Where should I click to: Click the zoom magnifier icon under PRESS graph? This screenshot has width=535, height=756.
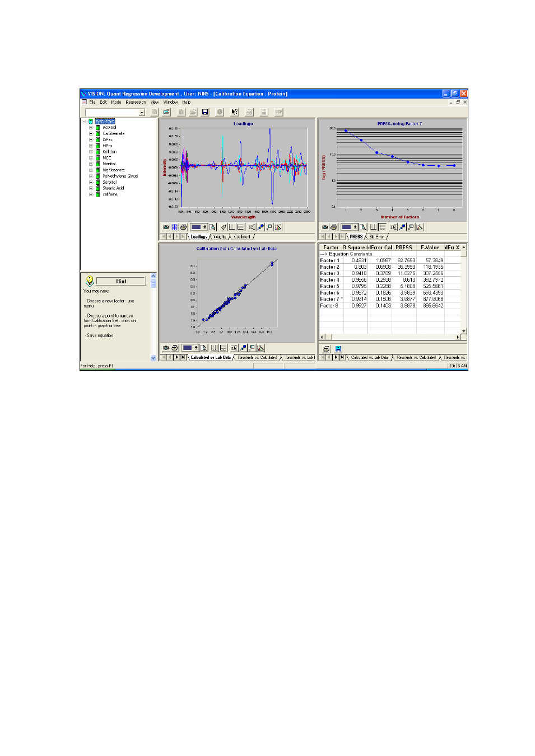click(x=363, y=227)
